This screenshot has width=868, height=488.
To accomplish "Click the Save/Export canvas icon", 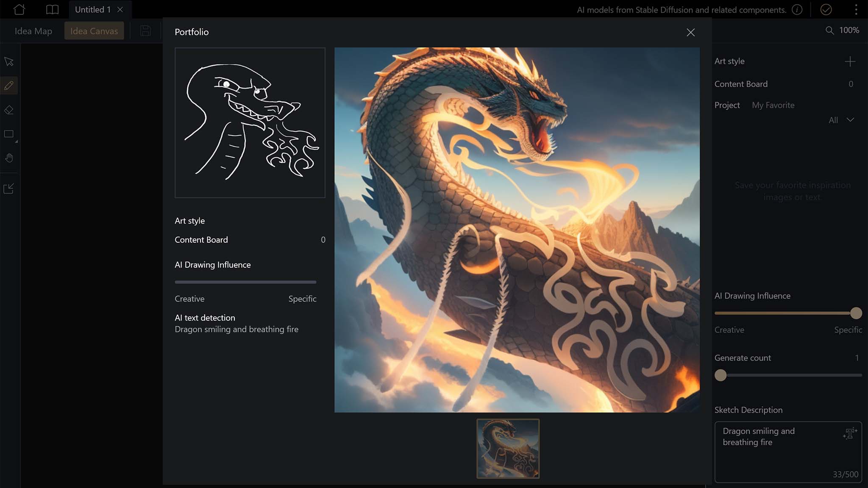I will click(x=145, y=30).
